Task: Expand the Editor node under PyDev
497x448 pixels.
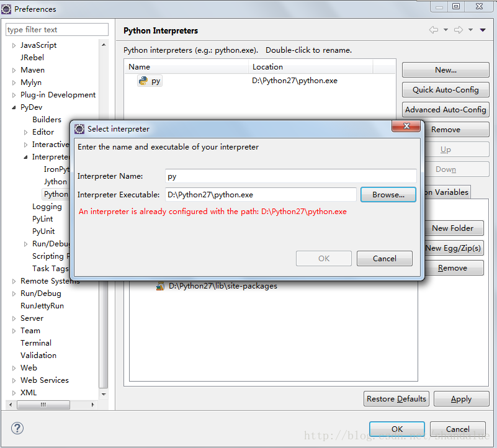Action: pyautogui.click(x=25, y=132)
